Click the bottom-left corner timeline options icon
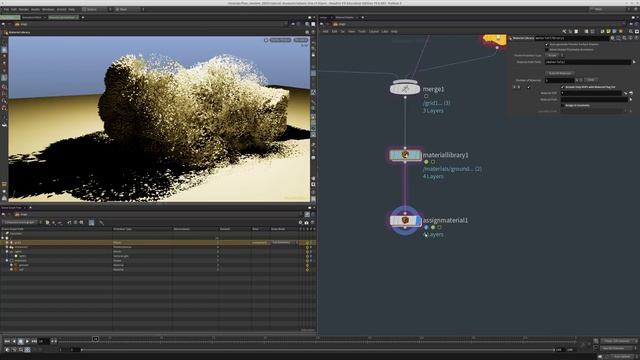 coord(7,350)
